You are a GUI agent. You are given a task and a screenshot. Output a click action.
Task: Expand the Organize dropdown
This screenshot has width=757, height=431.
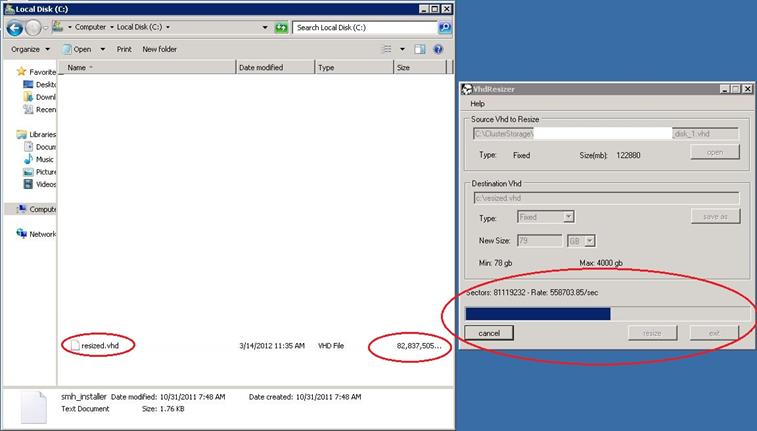[x=30, y=49]
